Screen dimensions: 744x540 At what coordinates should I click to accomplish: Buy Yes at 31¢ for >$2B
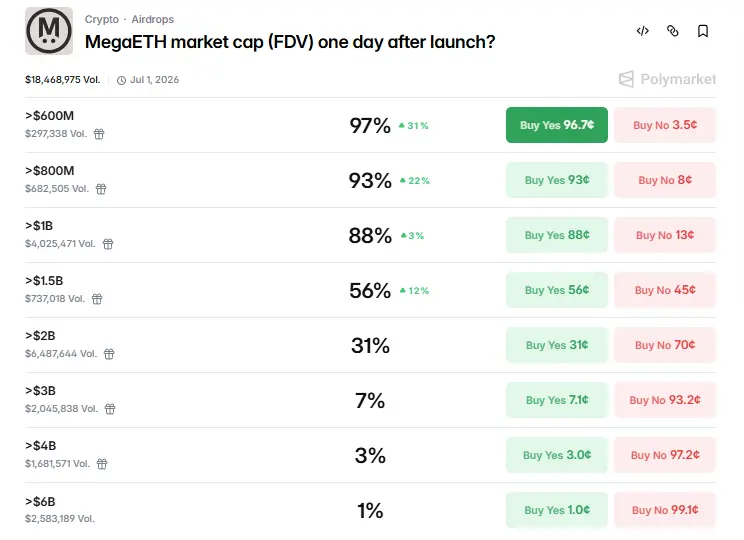coord(557,345)
